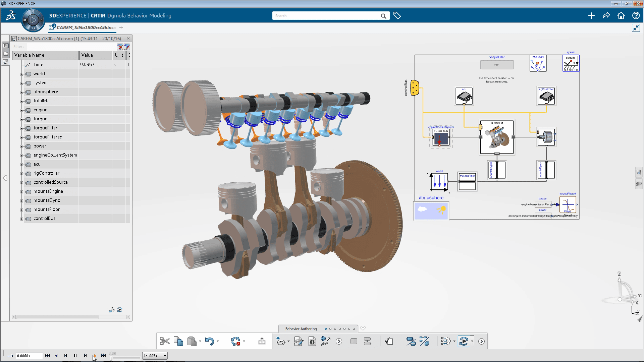Expand the engine tree item
The width and height of the screenshot is (644, 362).
(x=20, y=110)
